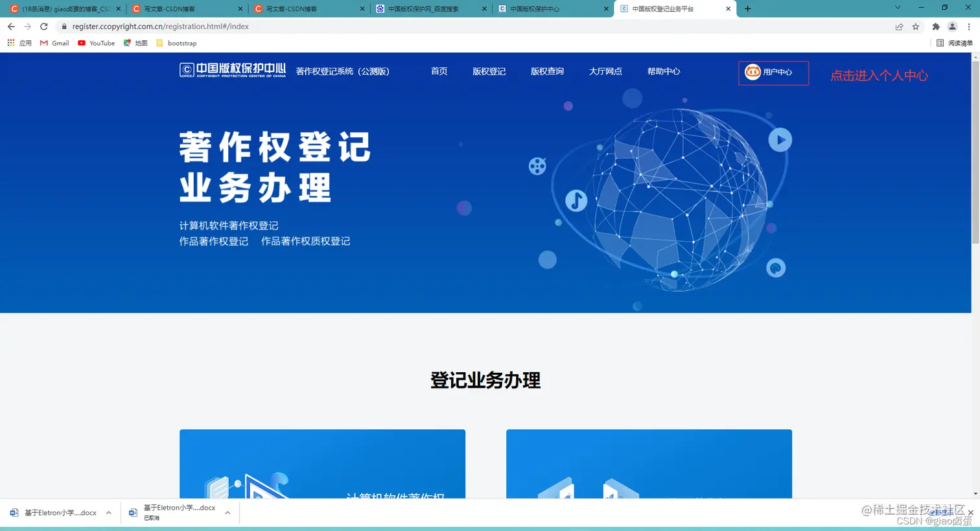
Task: Bookmark this page with the star icon
Action: [x=915, y=27]
